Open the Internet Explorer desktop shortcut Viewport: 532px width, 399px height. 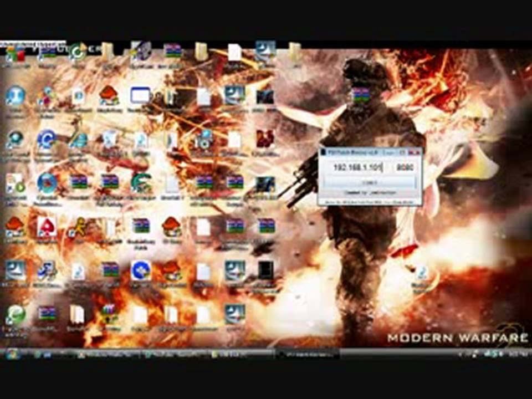[x=78, y=140]
